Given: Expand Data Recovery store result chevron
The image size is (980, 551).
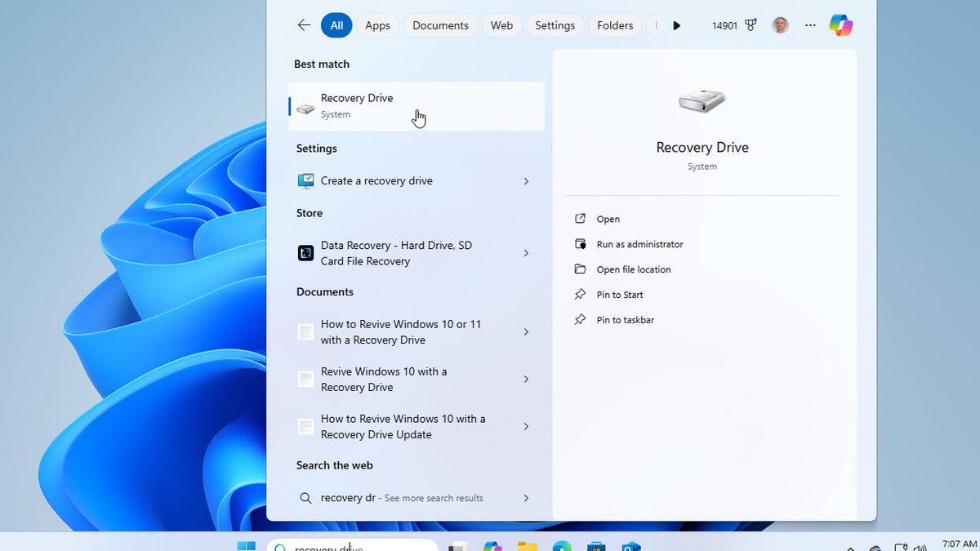Looking at the screenshot, I should tap(526, 253).
